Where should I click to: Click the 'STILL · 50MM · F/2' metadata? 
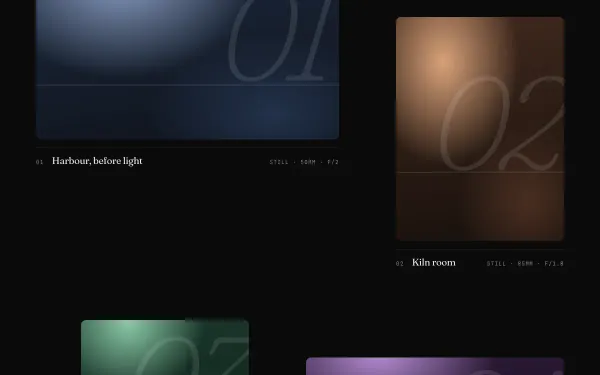304,162
